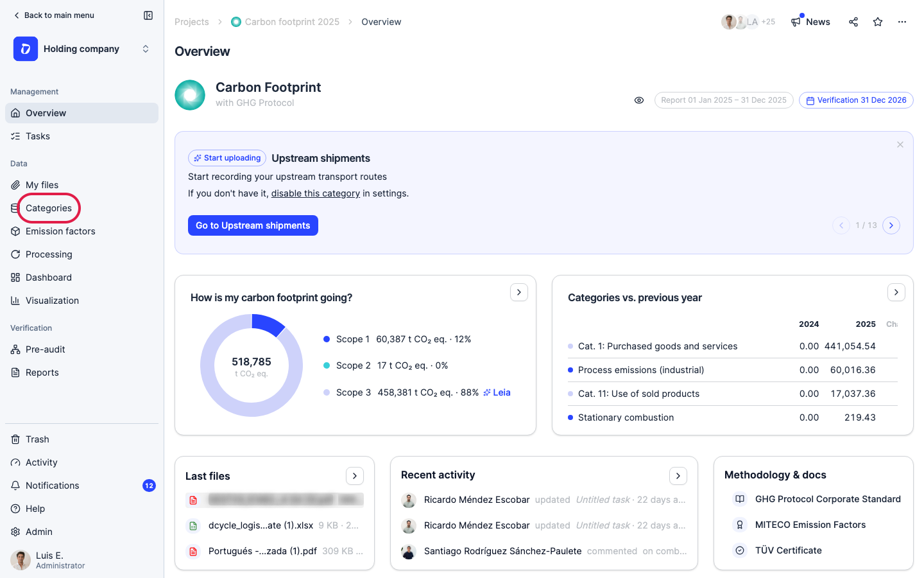Click the share icon in header

click(853, 22)
